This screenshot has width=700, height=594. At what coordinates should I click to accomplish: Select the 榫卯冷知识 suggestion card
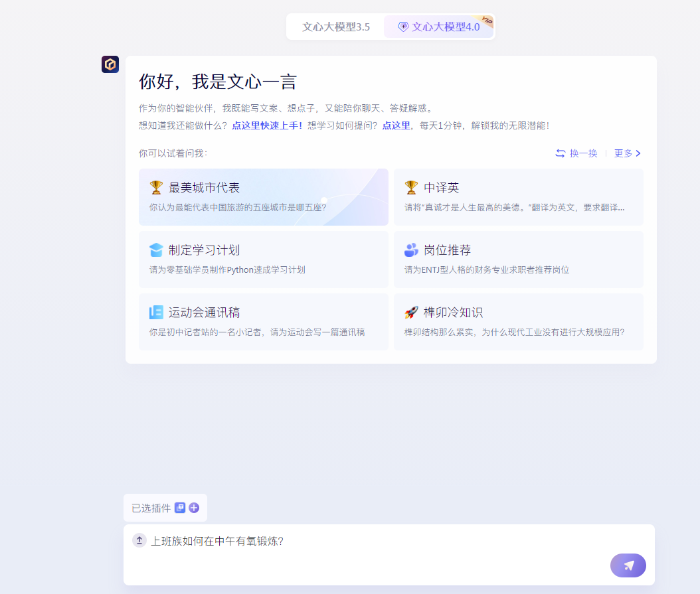point(518,322)
